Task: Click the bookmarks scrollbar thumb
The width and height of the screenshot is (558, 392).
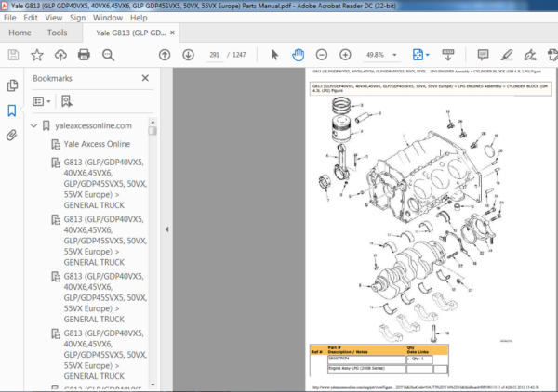Action: pyautogui.click(x=153, y=131)
